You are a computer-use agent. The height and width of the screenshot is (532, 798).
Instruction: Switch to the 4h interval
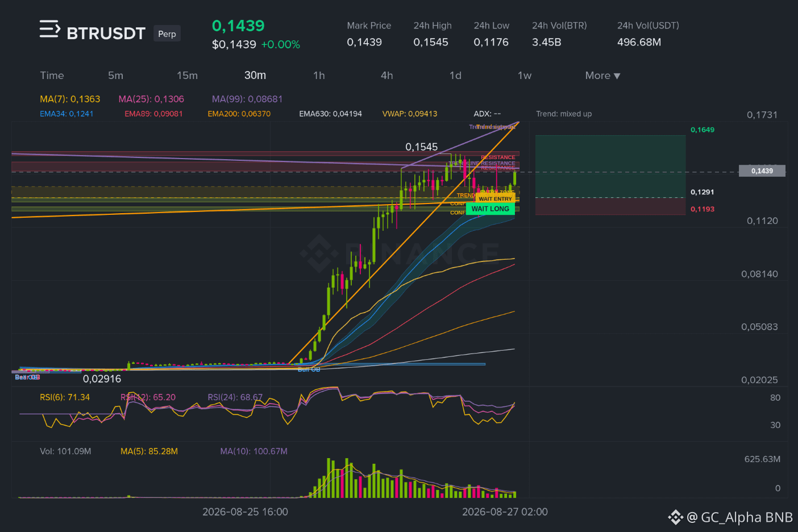[x=387, y=76]
